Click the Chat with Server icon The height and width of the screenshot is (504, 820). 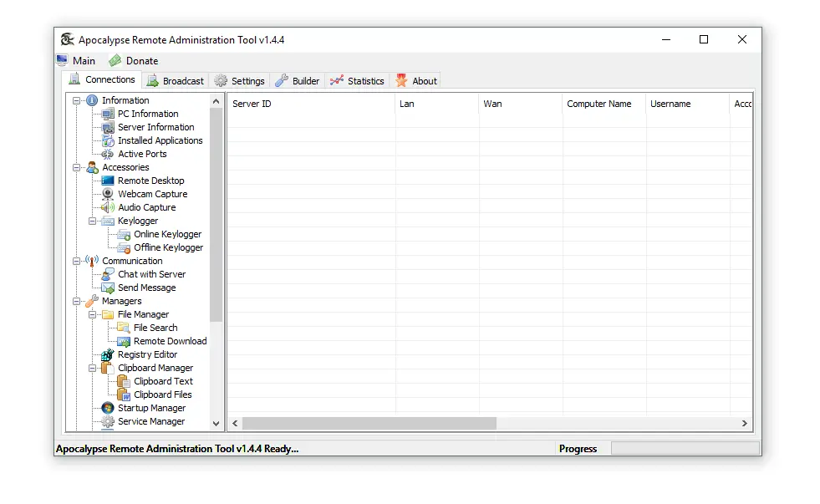point(108,274)
